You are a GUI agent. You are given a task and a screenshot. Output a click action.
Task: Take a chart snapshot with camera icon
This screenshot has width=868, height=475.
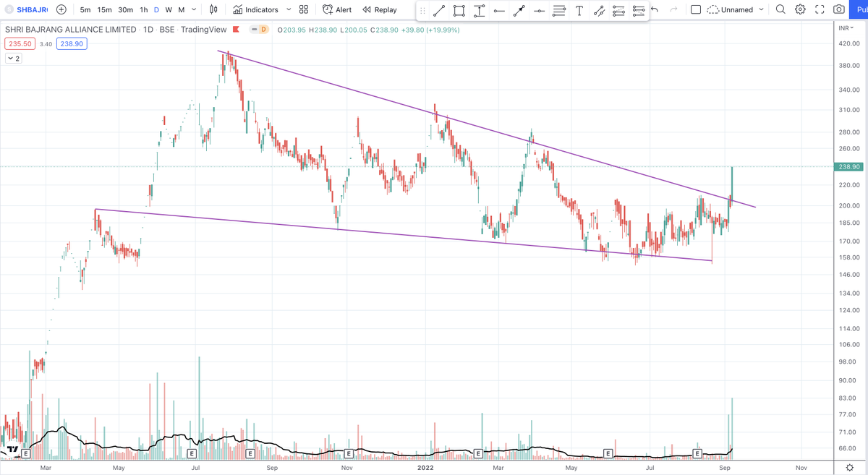pyautogui.click(x=839, y=9)
